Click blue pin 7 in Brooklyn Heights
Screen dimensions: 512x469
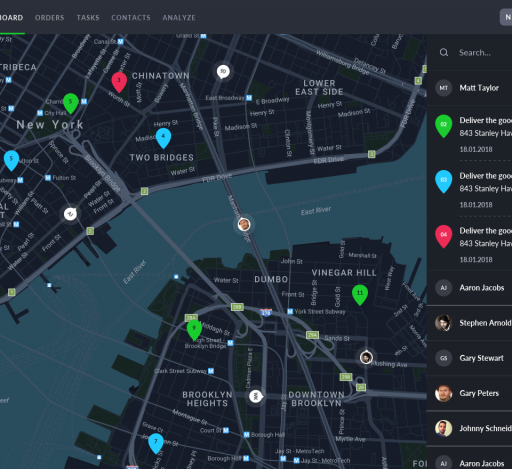pos(156,443)
